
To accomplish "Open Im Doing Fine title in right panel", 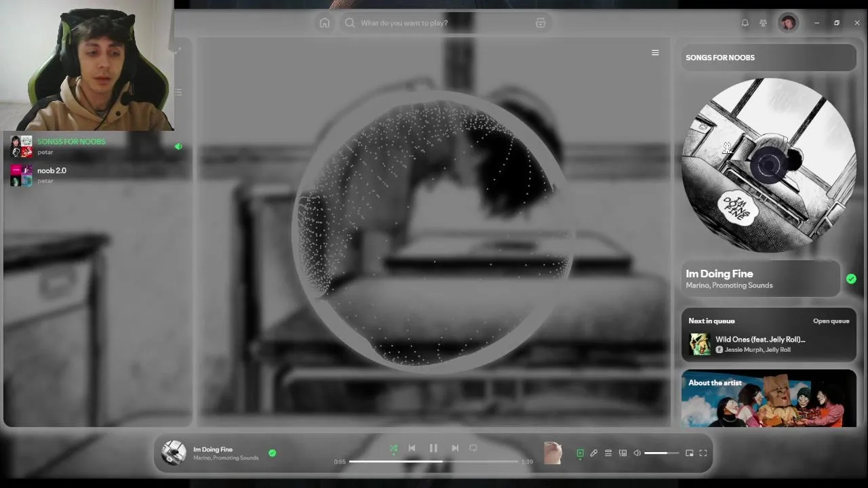I will [719, 274].
